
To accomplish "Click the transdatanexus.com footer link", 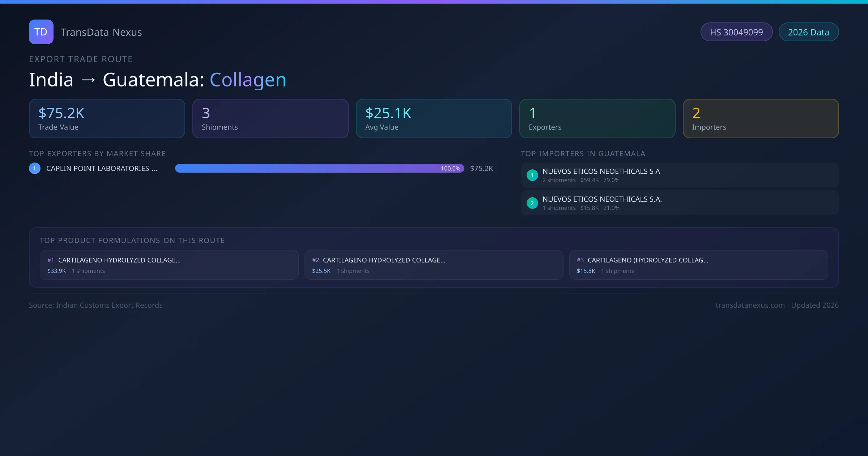I will (750, 305).
